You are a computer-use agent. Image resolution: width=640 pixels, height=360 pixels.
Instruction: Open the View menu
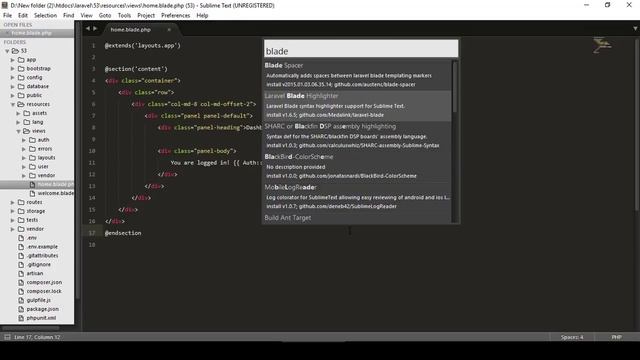pyautogui.click(x=87, y=16)
